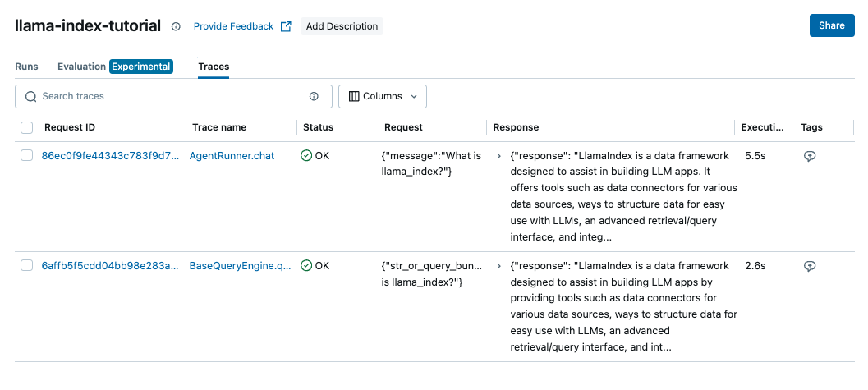Open the Evaluation Experimental tab
This screenshot has height=390, width=868.
[x=114, y=67]
